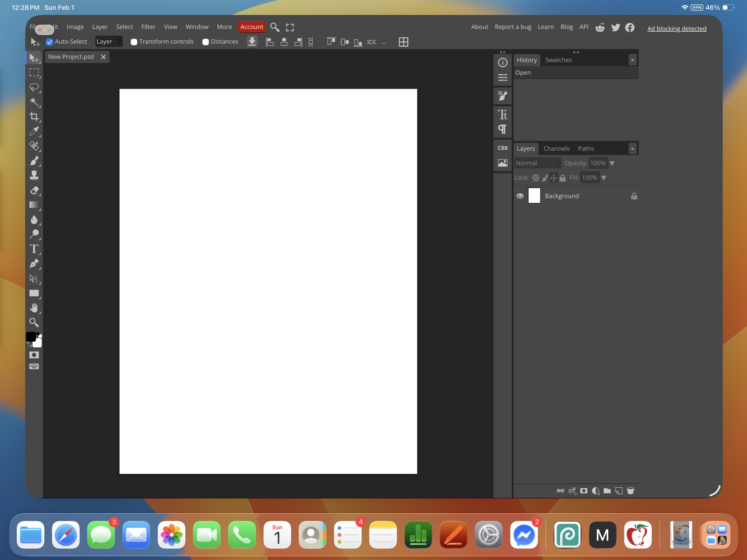Switch to the Channels tab

(557, 149)
